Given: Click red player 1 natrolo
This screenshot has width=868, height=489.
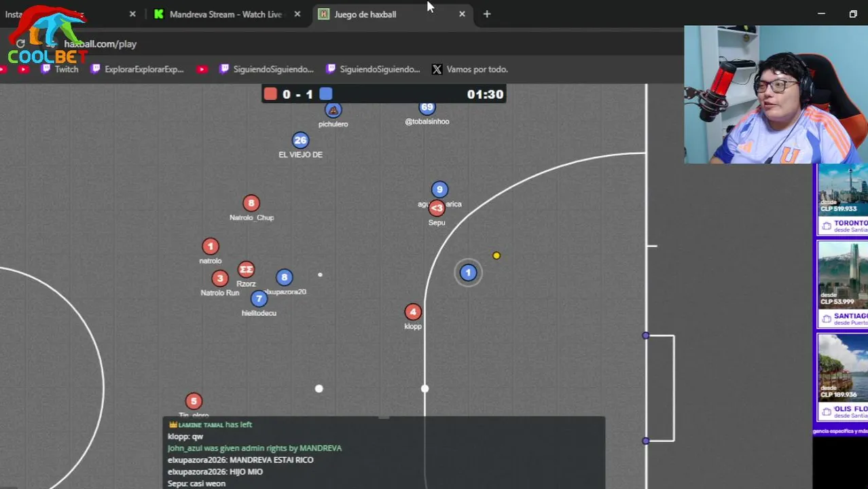Looking at the screenshot, I should click(x=211, y=247).
